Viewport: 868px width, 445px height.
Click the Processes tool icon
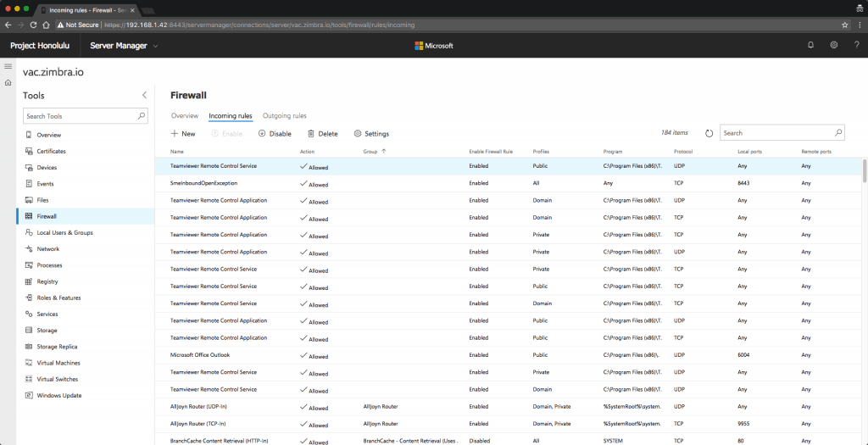29,265
